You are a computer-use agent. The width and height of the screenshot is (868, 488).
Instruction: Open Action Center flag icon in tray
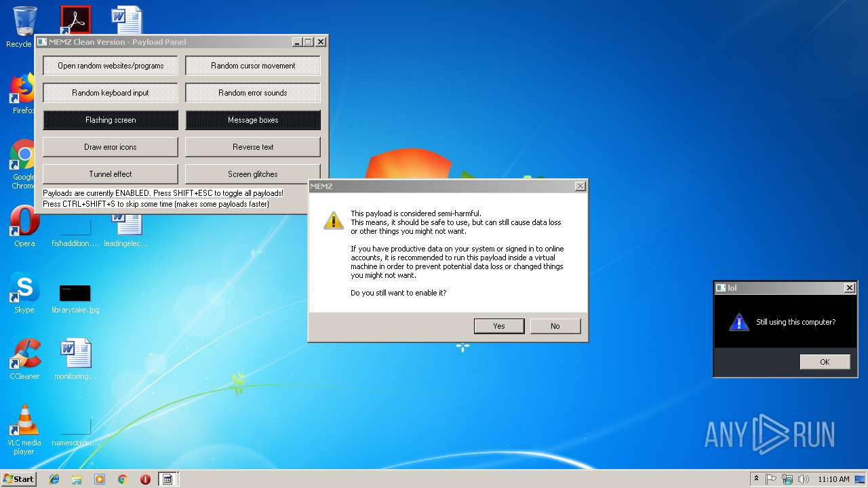tap(771, 479)
